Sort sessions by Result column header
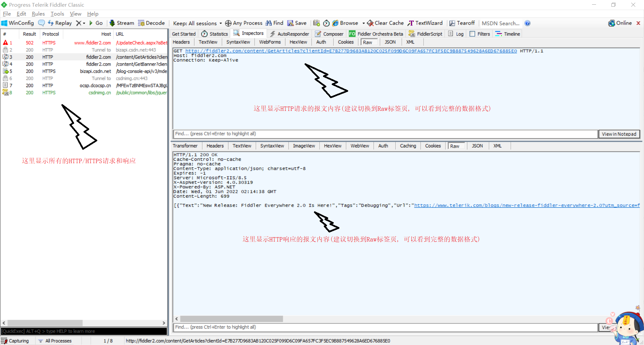The image size is (644, 345). click(30, 34)
